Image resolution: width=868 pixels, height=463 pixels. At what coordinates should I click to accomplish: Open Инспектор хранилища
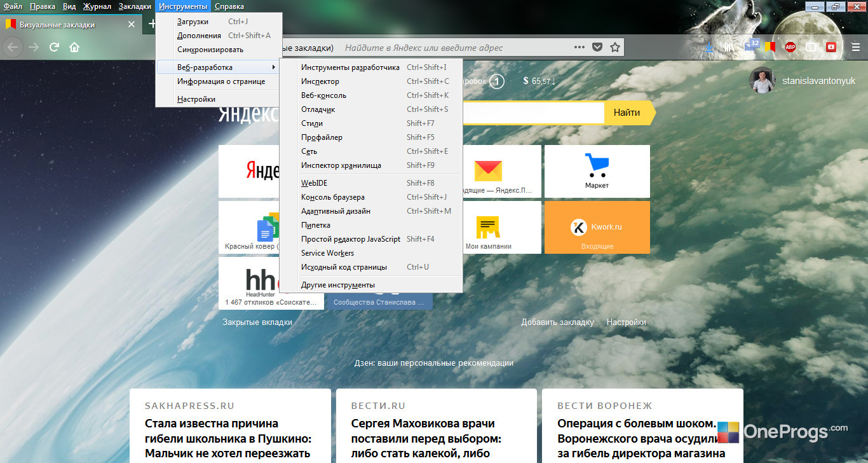point(371,165)
